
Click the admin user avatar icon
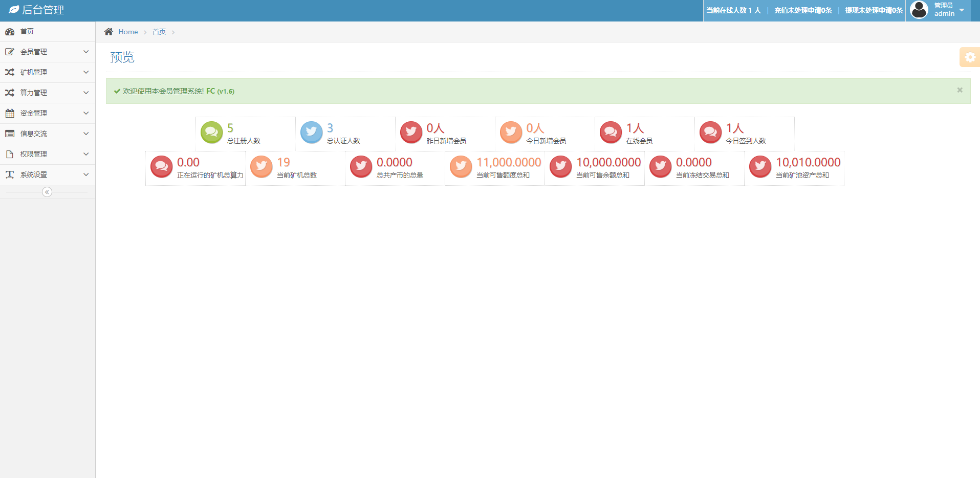click(x=919, y=10)
